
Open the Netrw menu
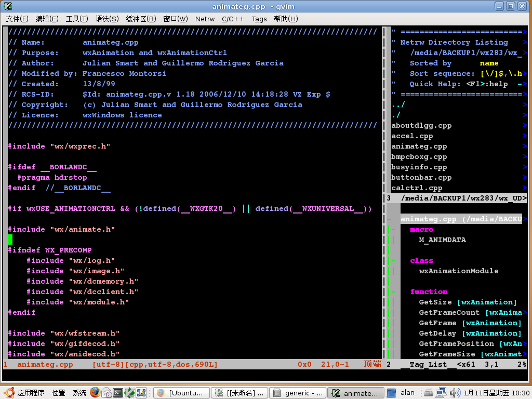tap(205, 19)
